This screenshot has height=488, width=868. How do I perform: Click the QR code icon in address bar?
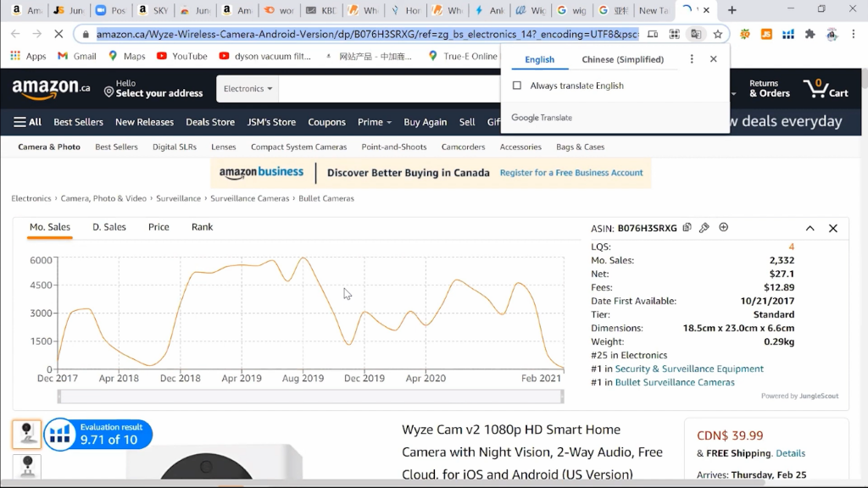click(x=674, y=34)
